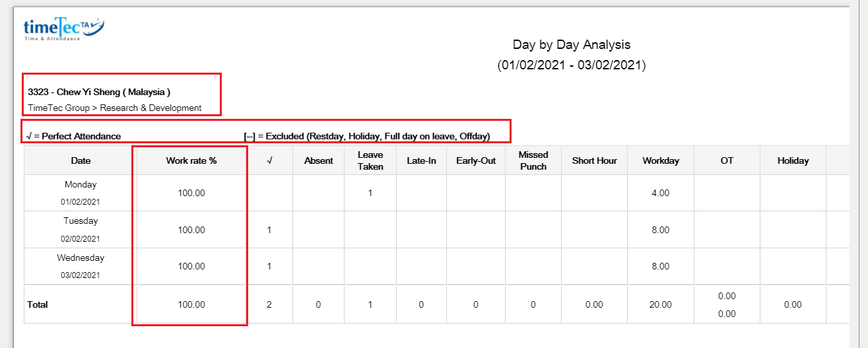The width and height of the screenshot is (868, 348).
Task: Click the checkmark symbol column header
Action: 270,160
